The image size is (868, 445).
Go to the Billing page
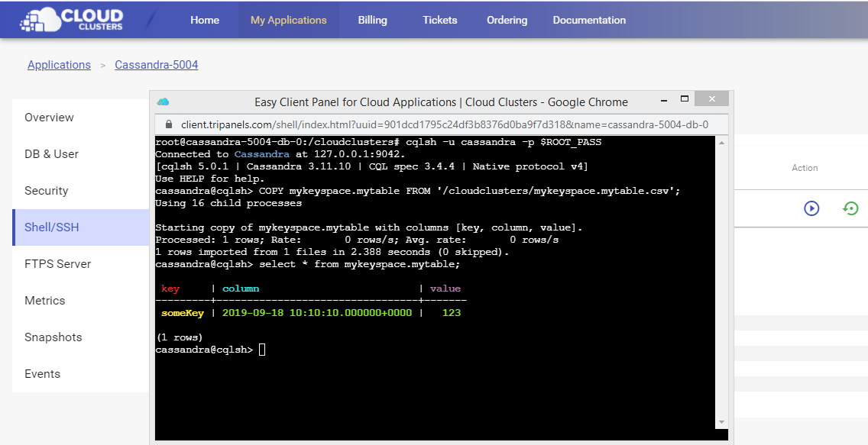pos(373,20)
